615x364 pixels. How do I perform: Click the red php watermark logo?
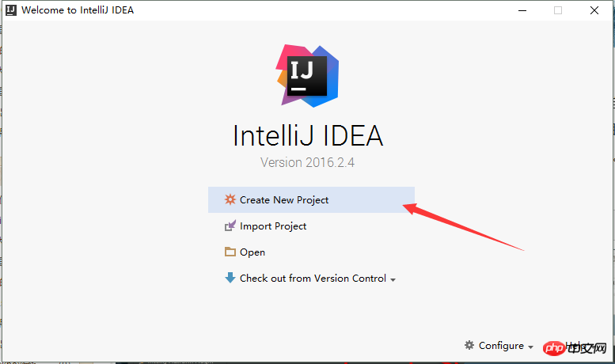(x=554, y=347)
